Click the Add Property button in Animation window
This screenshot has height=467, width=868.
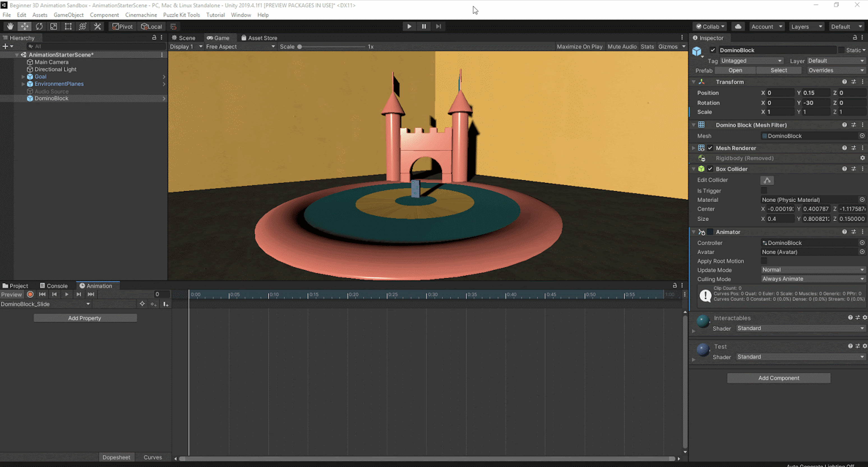pos(85,318)
